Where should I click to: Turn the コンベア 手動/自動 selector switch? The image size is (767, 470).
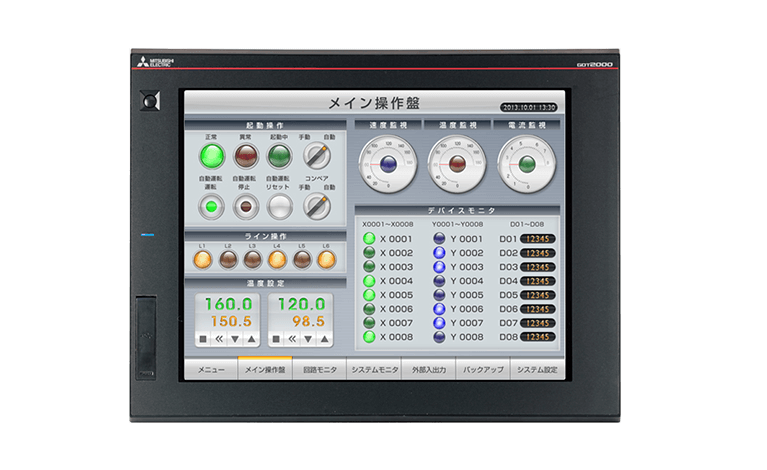point(317,206)
